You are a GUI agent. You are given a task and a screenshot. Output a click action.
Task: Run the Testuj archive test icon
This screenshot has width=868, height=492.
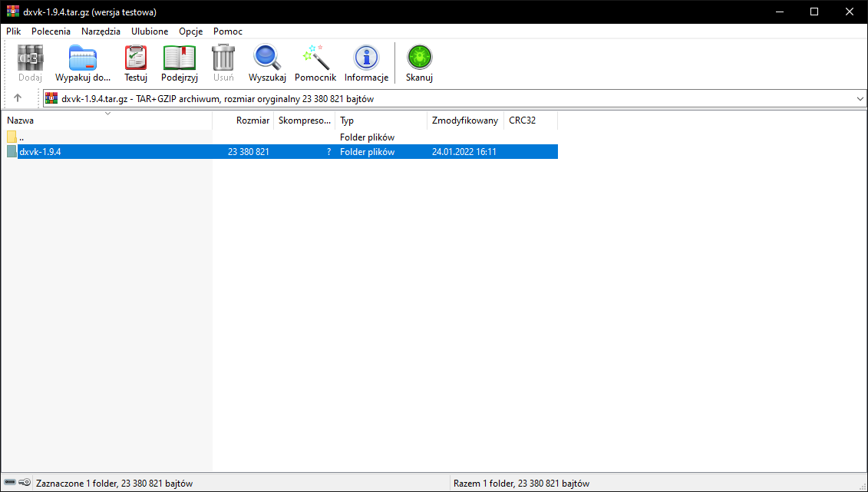click(136, 58)
